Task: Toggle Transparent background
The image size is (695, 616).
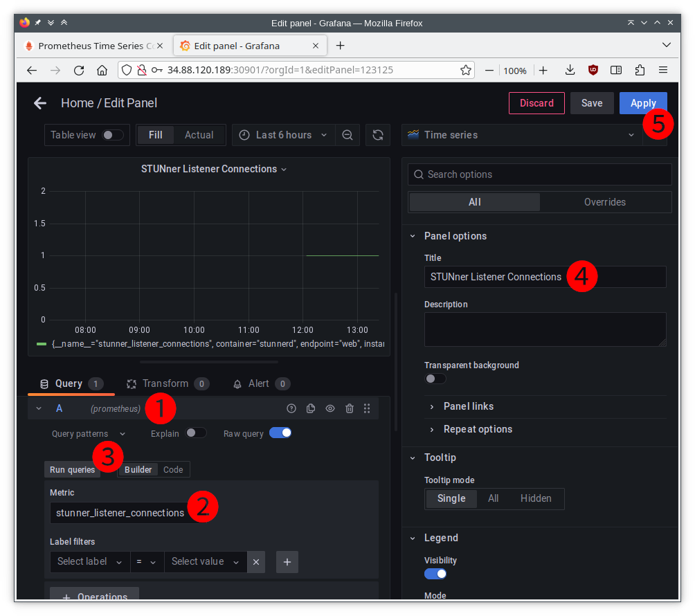Action: (x=435, y=379)
